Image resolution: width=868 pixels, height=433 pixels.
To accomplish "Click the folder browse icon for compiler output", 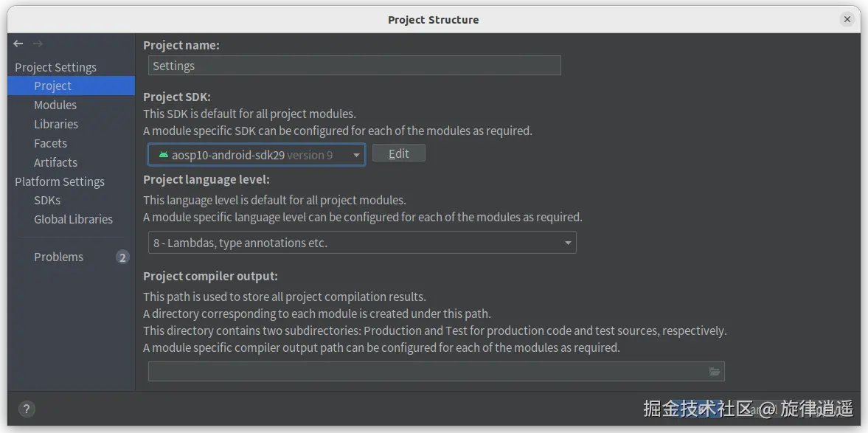I will 714,372.
